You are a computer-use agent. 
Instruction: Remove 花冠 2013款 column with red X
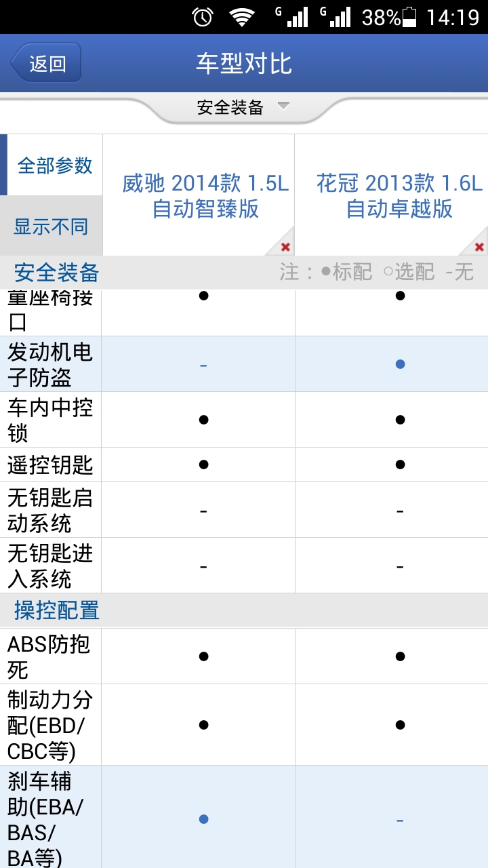point(479,247)
